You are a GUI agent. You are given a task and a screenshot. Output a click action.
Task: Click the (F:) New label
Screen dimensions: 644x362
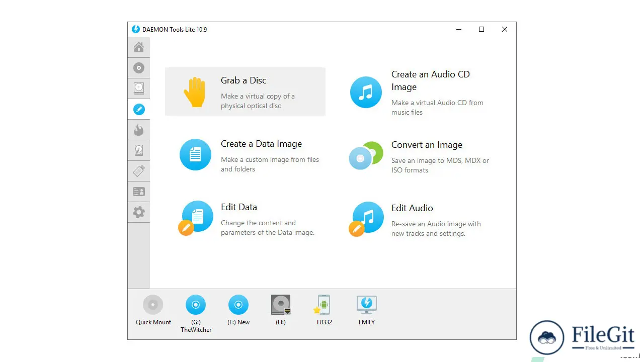pos(238,322)
